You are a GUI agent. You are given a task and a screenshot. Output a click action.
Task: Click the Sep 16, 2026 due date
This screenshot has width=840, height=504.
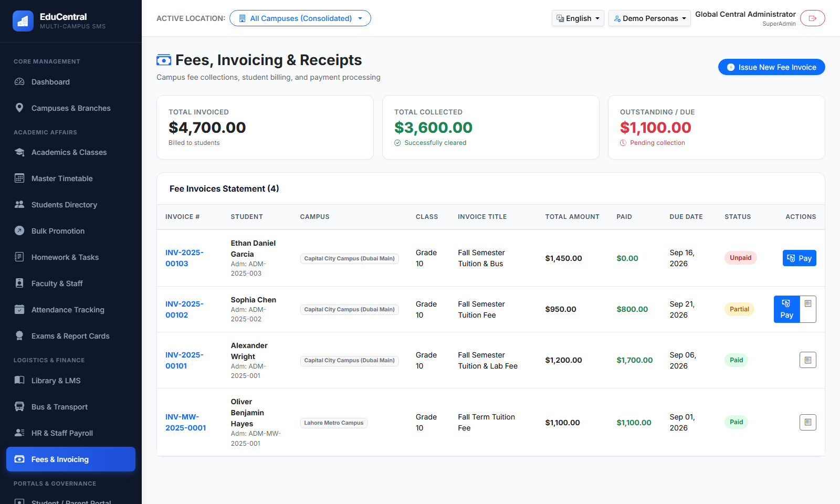682,258
